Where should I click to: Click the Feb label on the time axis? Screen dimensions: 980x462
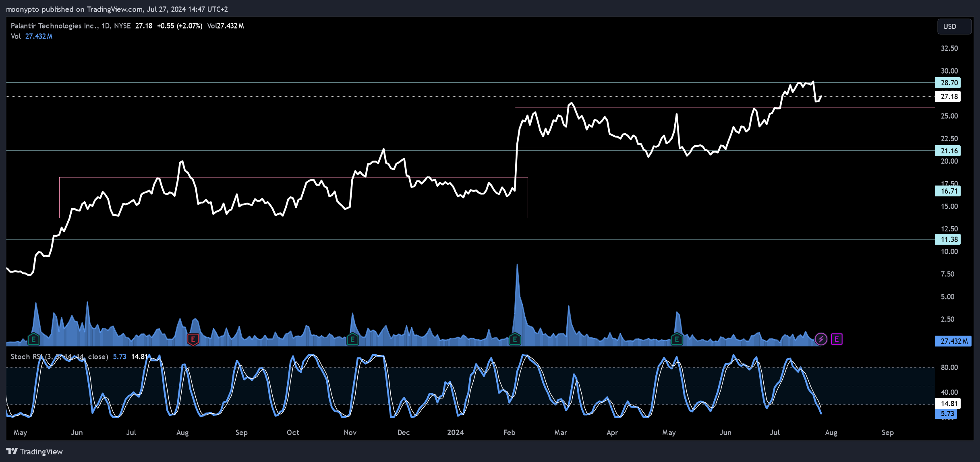[509, 433]
